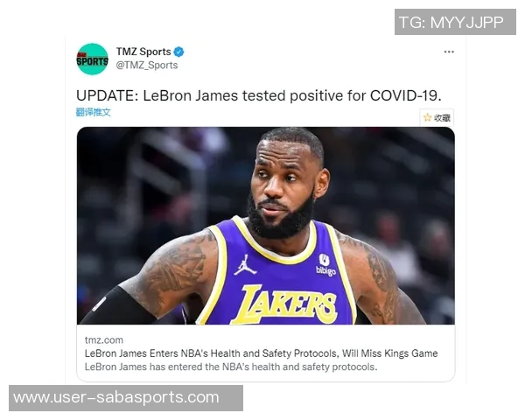Open the TMZ Sports profile avatar
This screenshot has height=420, width=525.
93,59
